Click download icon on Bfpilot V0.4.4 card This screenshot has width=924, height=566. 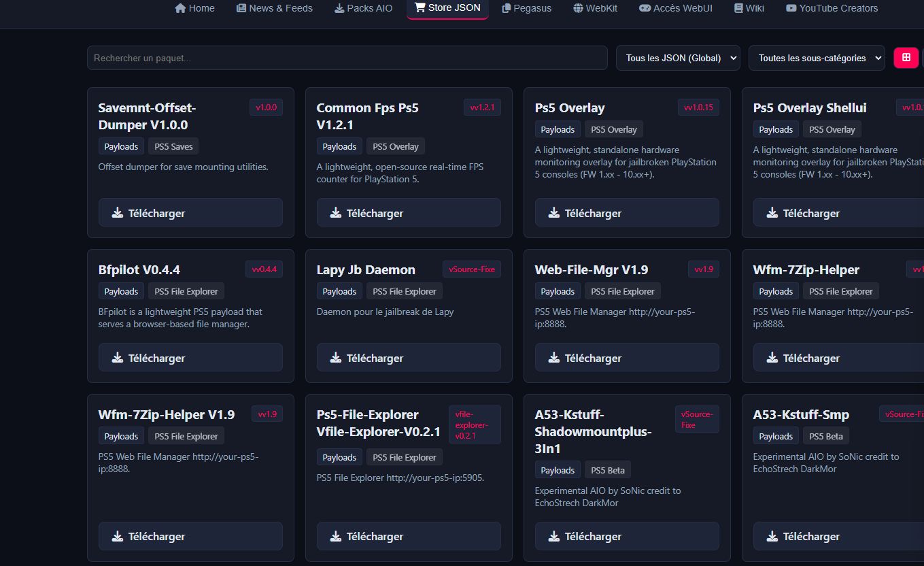[x=117, y=358]
